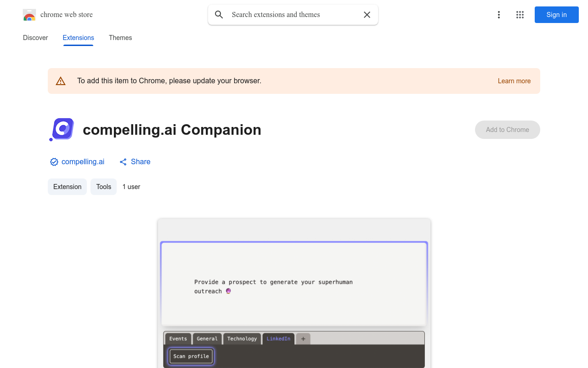Select the Extensions tab

click(79, 38)
